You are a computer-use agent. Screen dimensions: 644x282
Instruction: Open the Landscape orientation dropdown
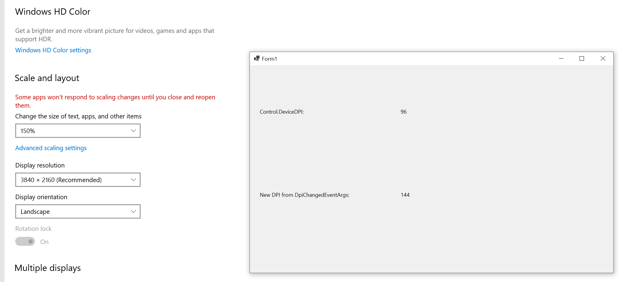78,211
